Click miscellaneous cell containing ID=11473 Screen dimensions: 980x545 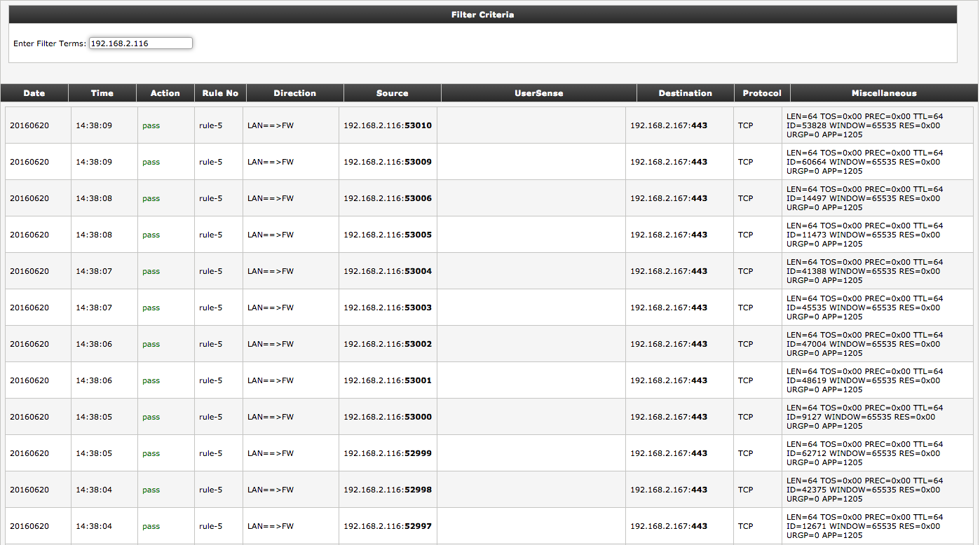(877, 235)
